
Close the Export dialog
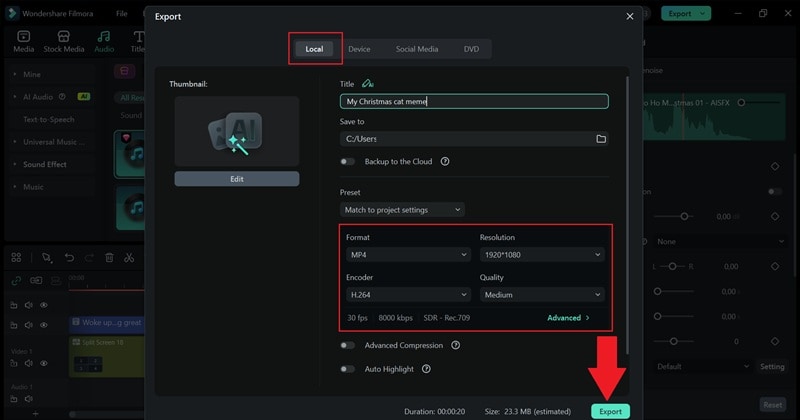630,16
